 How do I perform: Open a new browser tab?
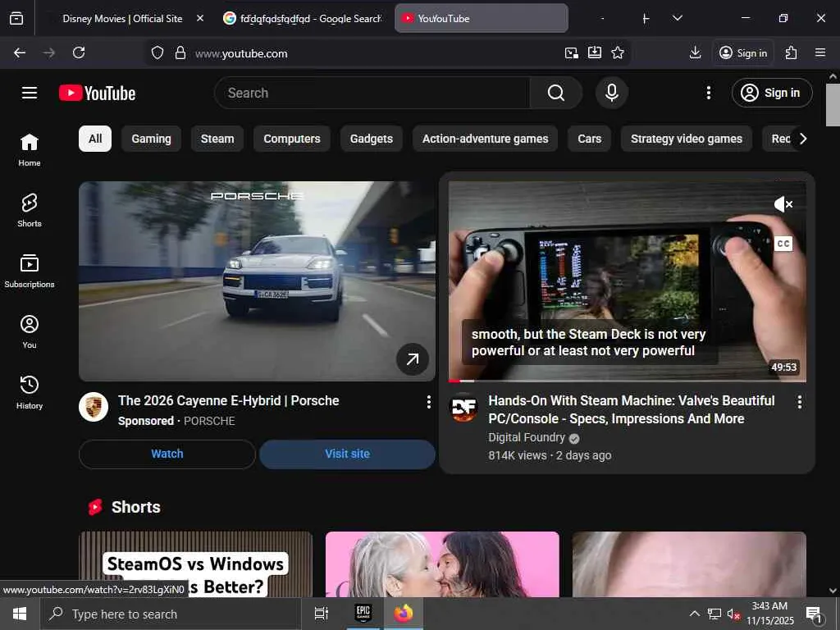646,19
